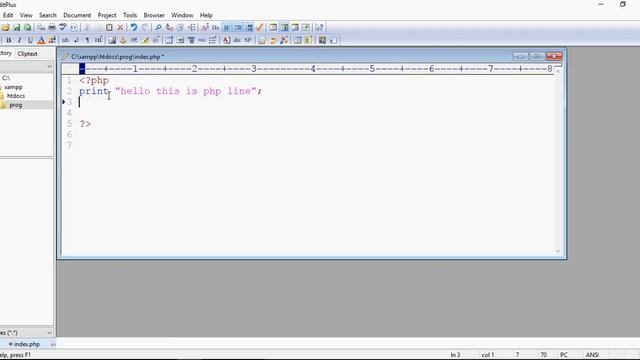Open the Edit menu
This screenshot has width=640, height=360.
8,15
